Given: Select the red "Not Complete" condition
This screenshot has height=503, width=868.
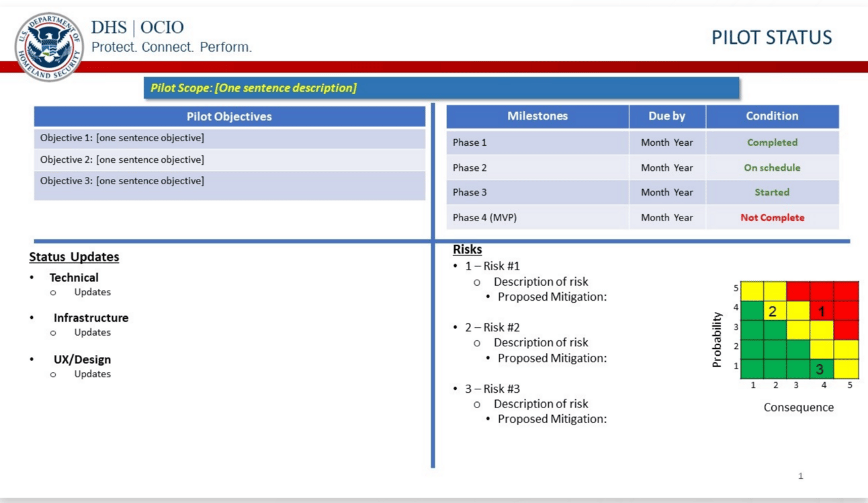Looking at the screenshot, I should coord(772,217).
